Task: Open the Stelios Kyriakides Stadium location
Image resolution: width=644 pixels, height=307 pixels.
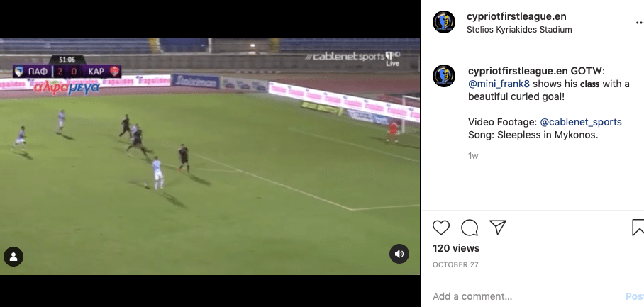Action: point(519,30)
